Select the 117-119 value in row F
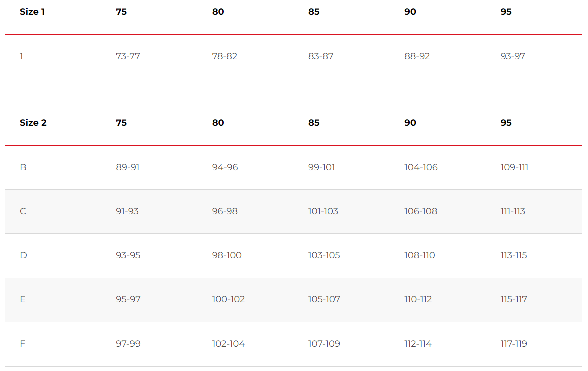 coord(514,344)
